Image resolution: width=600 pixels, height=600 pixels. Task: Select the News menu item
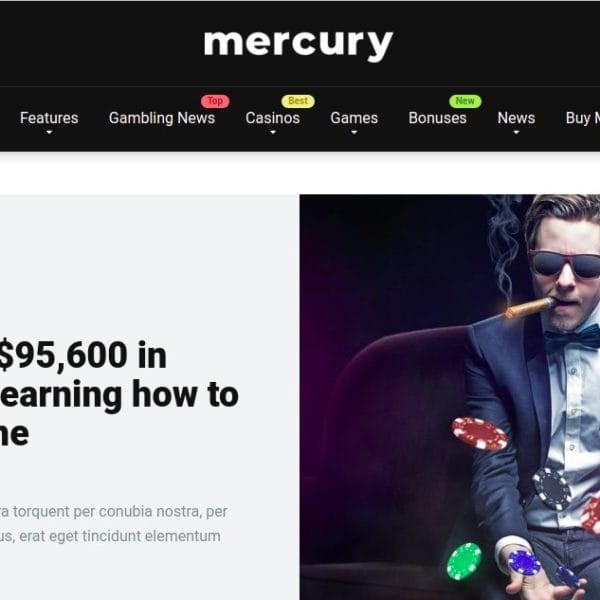[516, 118]
